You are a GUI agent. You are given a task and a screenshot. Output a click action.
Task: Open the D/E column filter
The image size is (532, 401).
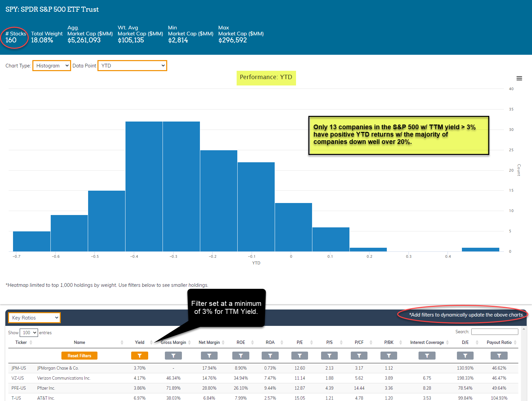pos(465,356)
